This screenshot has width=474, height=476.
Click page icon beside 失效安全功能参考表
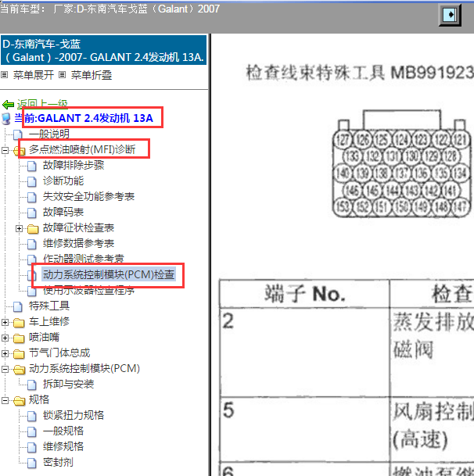(32, 197)
